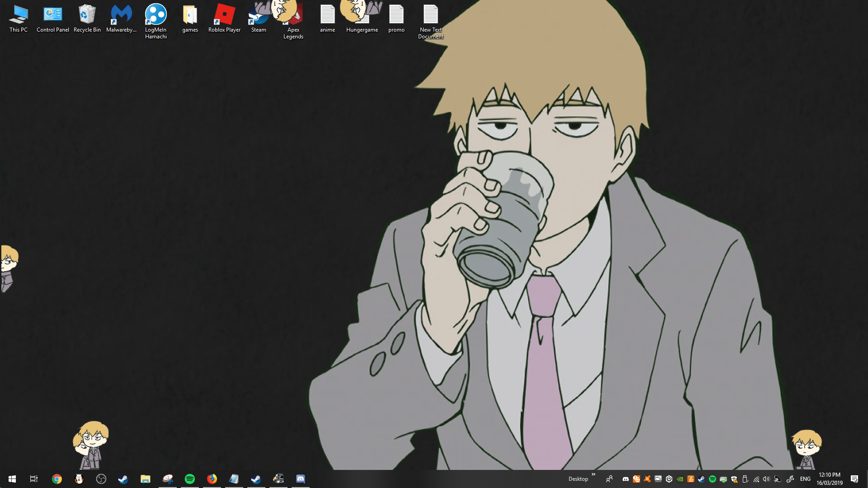Open Windows Start menu

(12, 479)
